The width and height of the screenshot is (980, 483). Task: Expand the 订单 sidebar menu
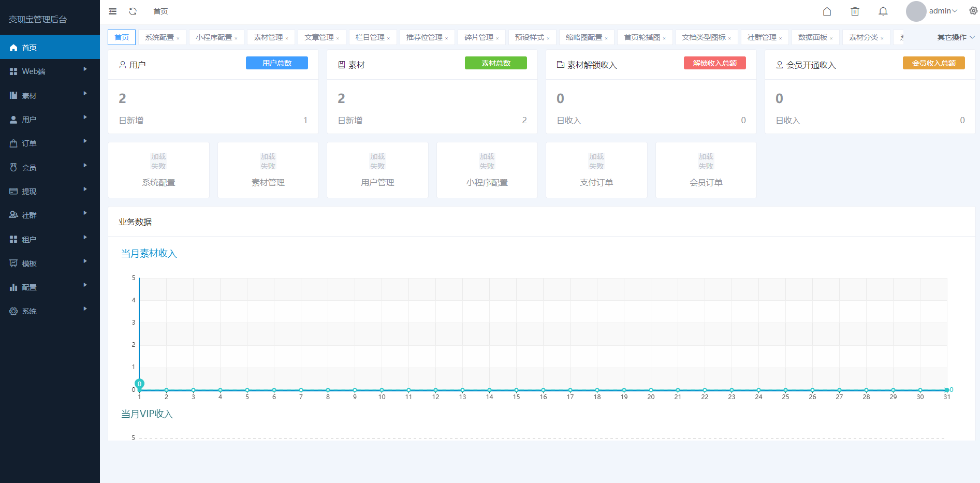[x=50, y=143]
